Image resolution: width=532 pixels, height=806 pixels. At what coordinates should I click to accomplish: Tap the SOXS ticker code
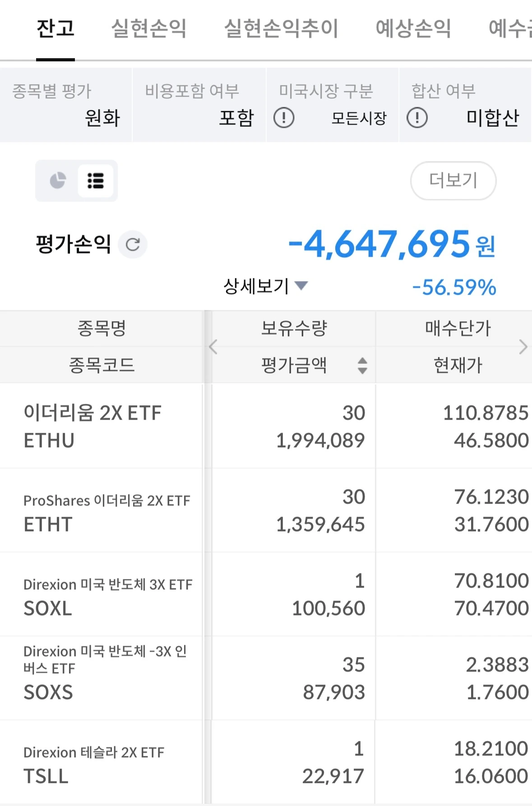click(48, 692)
